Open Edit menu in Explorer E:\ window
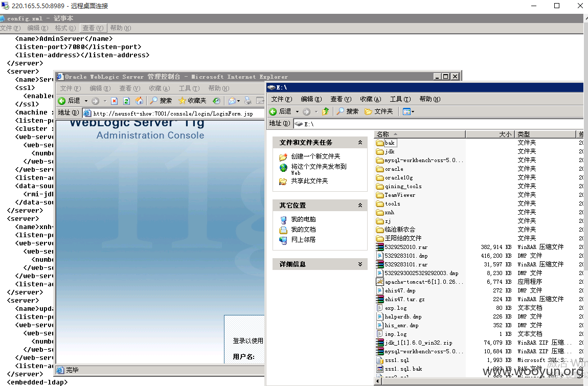 click(x=311, y=99)
